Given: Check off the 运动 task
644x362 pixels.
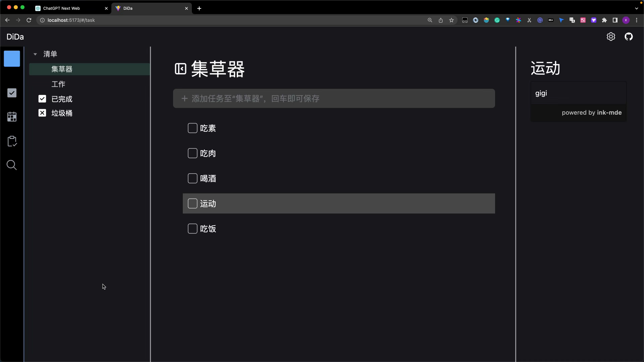Looking at the screenshot, I should coord(193,203).
